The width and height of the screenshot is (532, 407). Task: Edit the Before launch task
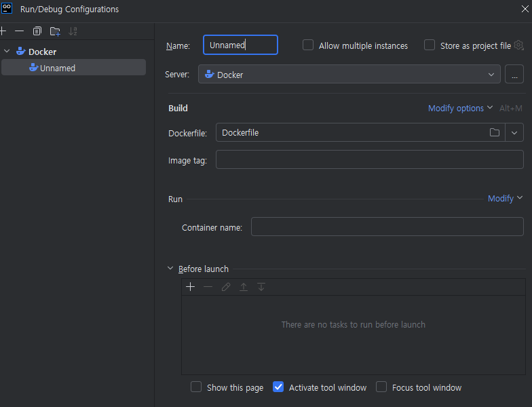226,287
